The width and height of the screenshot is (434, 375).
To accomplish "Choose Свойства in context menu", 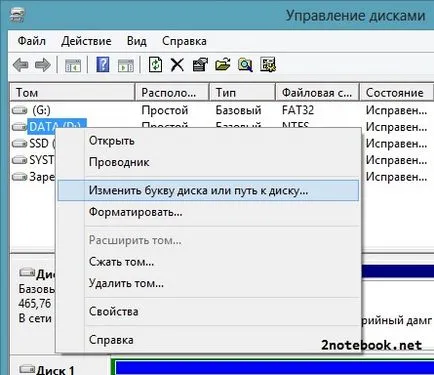I will tap(208, 312).
